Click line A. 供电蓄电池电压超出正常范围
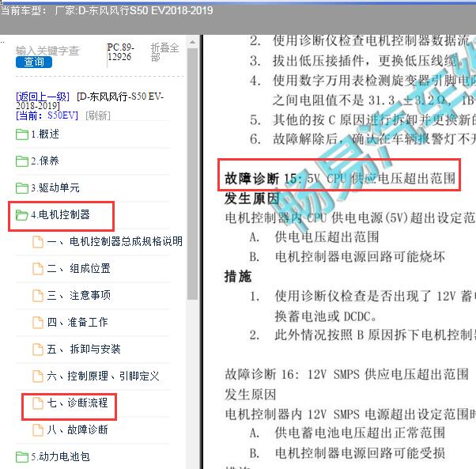This screenshot has height=469, width=476. [x=347, y=433]
